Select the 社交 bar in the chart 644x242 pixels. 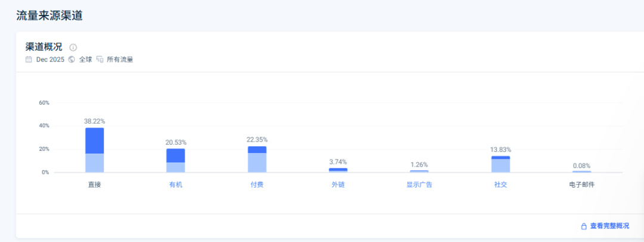point(501,164)
